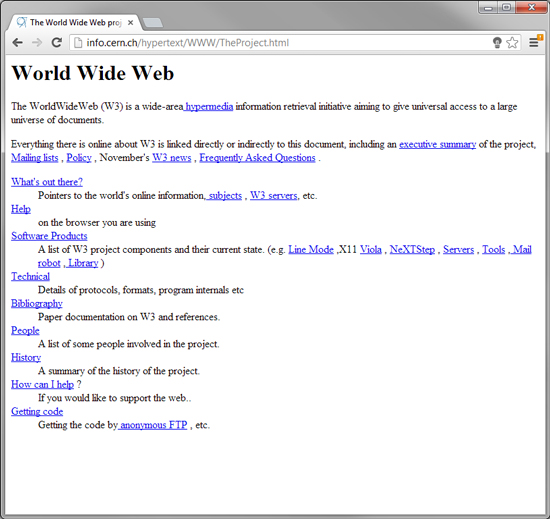Visit the Bibliography link
550x519 pixels.
37,304
